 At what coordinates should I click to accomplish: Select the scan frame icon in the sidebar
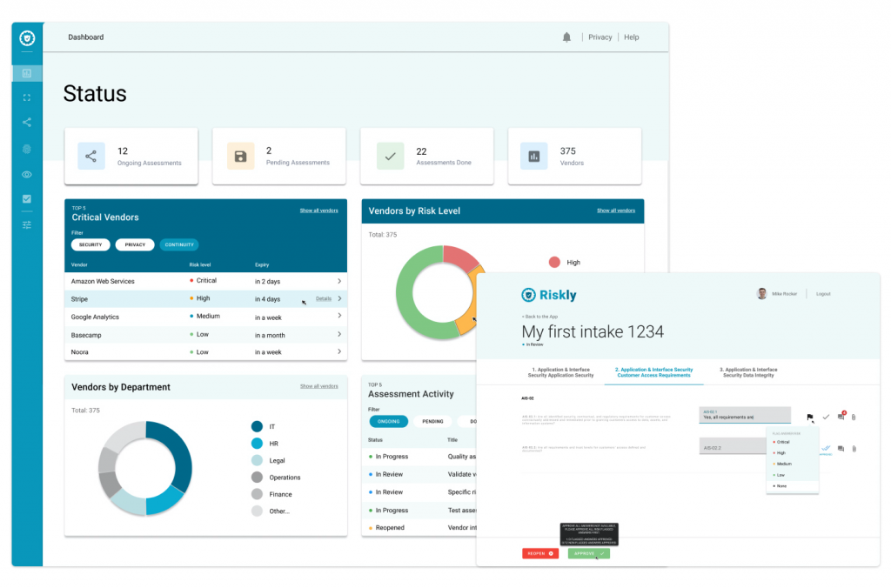click(x=27, y=97)
